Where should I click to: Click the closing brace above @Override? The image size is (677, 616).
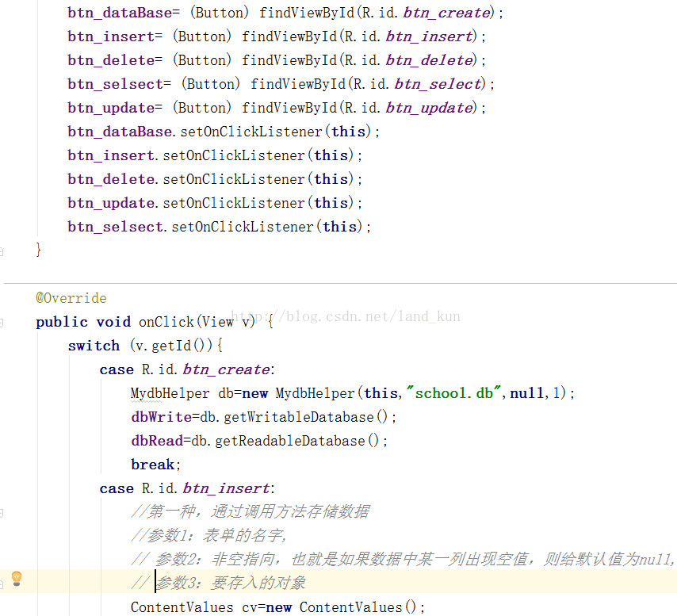(38, 250)
